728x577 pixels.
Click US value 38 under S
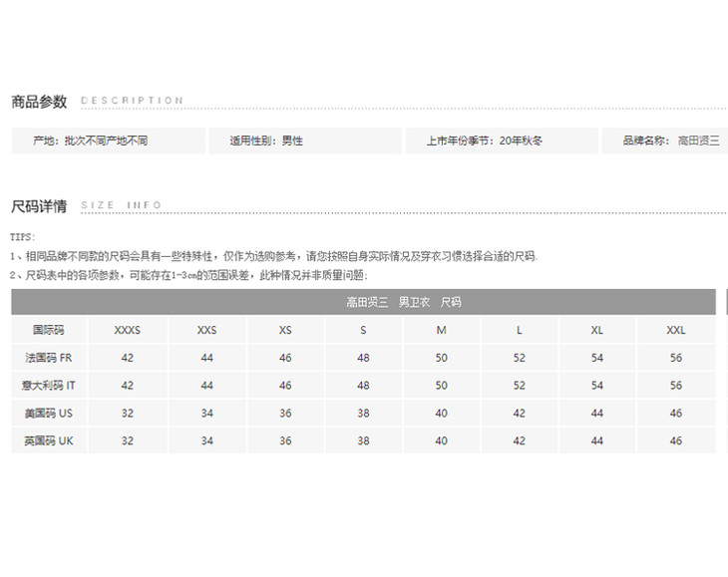click(363, 413)
